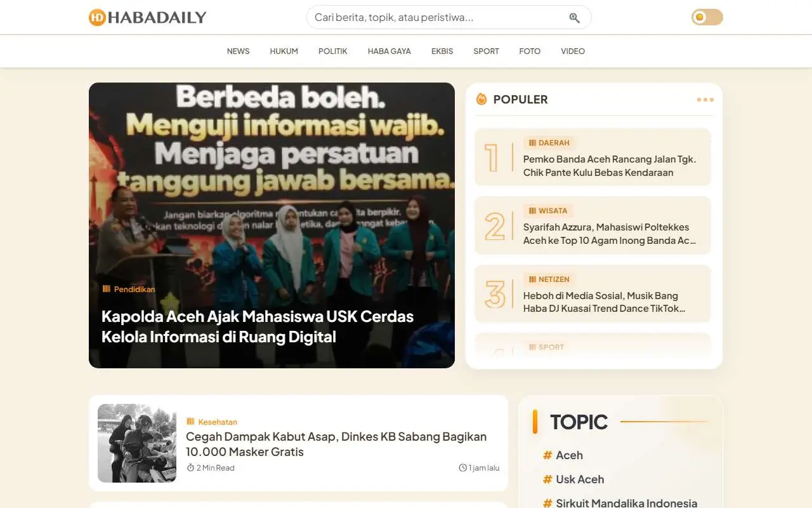Go to the SPORT section

coord(486,51)
